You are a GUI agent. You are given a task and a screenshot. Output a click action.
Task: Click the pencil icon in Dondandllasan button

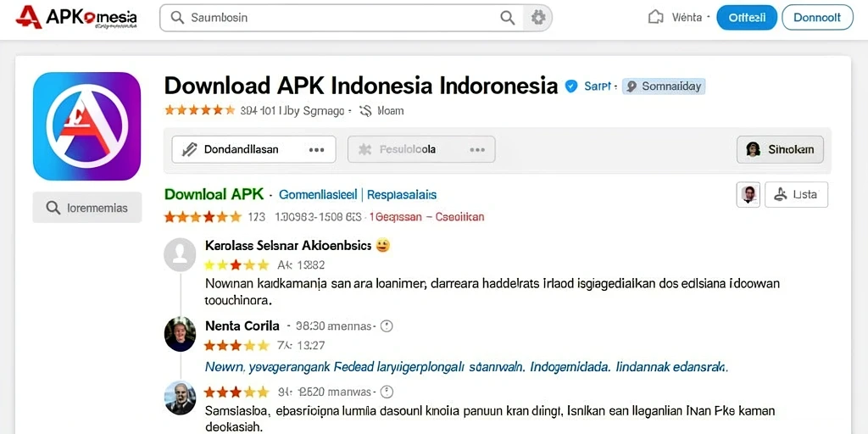pos(190,149)
